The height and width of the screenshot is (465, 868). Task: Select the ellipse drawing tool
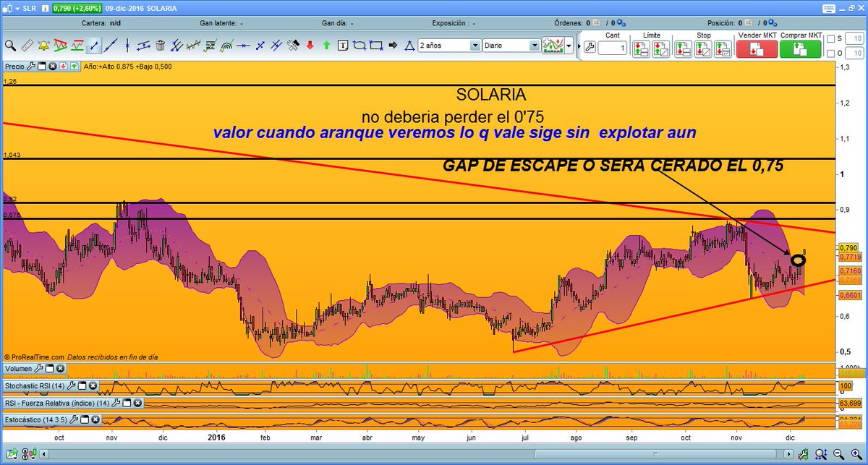[x=359, y=45]
